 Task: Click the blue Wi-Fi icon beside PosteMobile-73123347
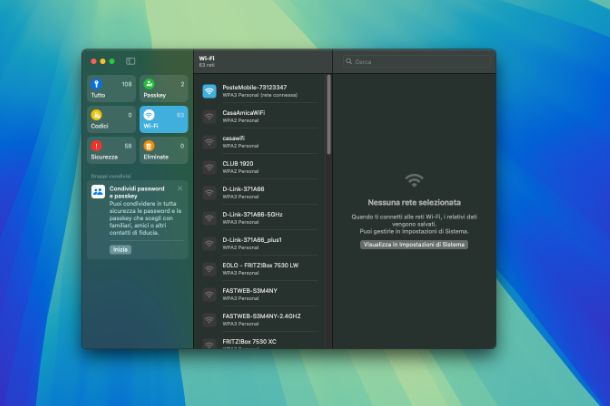pos(209,91)
